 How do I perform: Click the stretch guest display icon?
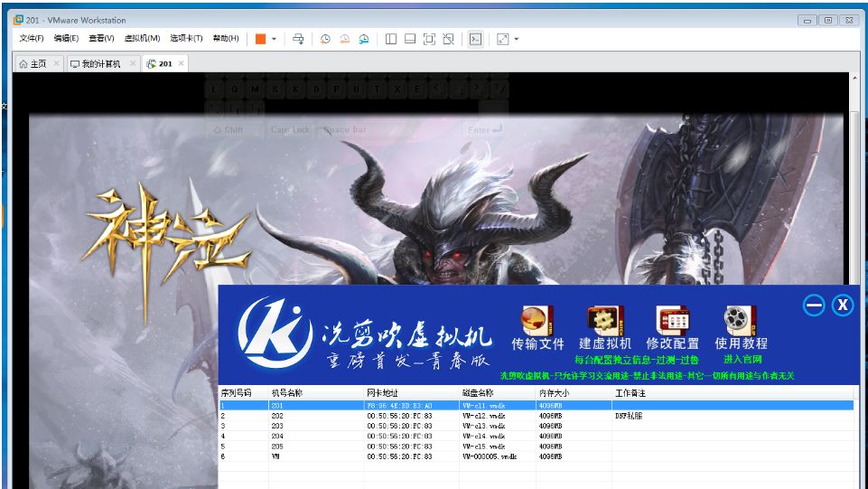click(502, 39)
